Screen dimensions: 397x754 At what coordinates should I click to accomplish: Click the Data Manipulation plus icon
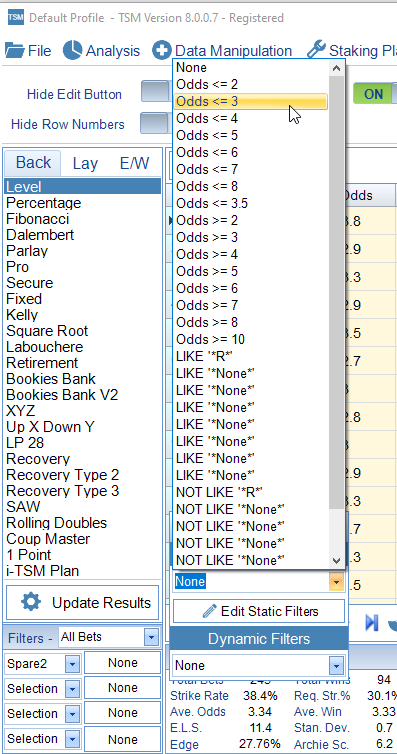(x=161, y=50)
